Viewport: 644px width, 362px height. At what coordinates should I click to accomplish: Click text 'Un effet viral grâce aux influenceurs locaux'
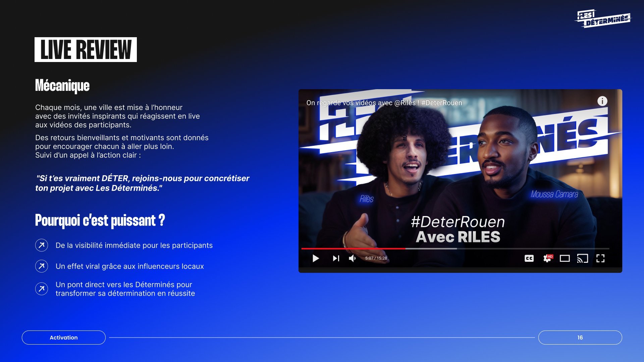(x=130, y=266)
